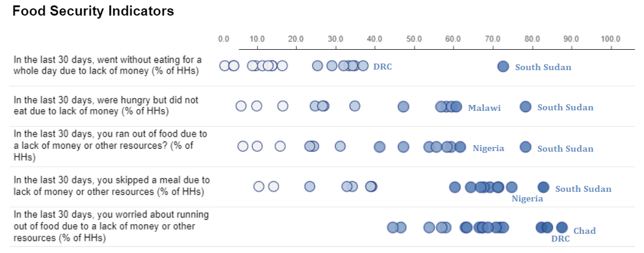Click Nigeria label in ran-out-of-food row
Screen dimensions: 644x253
[x=488, y=148]
